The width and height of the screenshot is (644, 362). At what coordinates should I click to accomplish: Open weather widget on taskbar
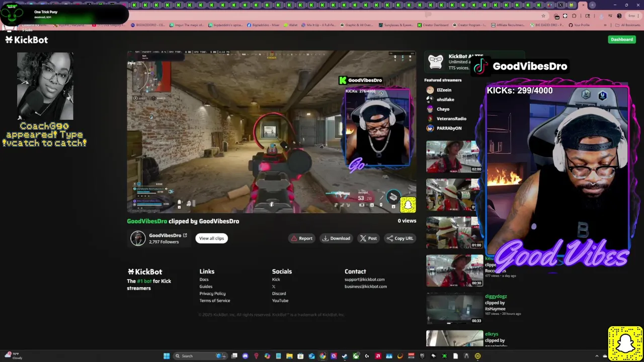click(x=13, y=355)
